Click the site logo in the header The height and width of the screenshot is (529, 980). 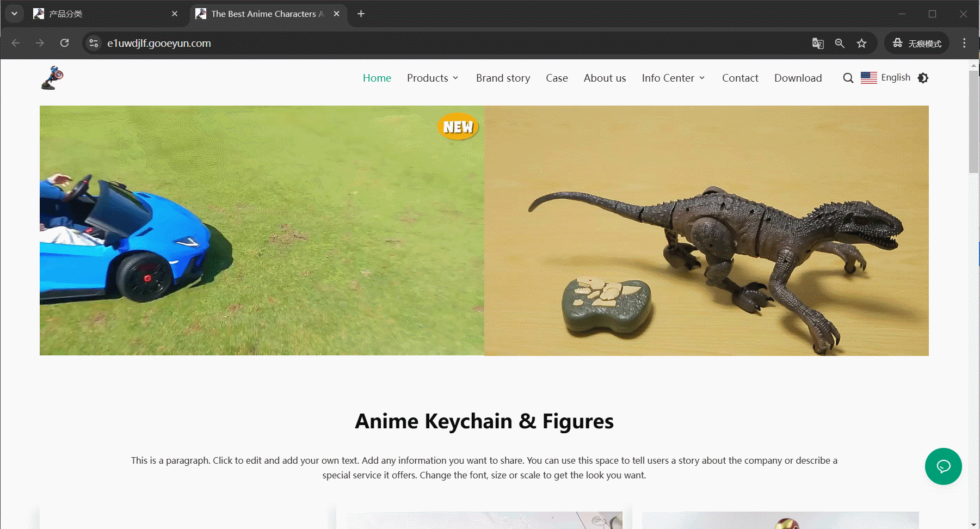[52, 78]
